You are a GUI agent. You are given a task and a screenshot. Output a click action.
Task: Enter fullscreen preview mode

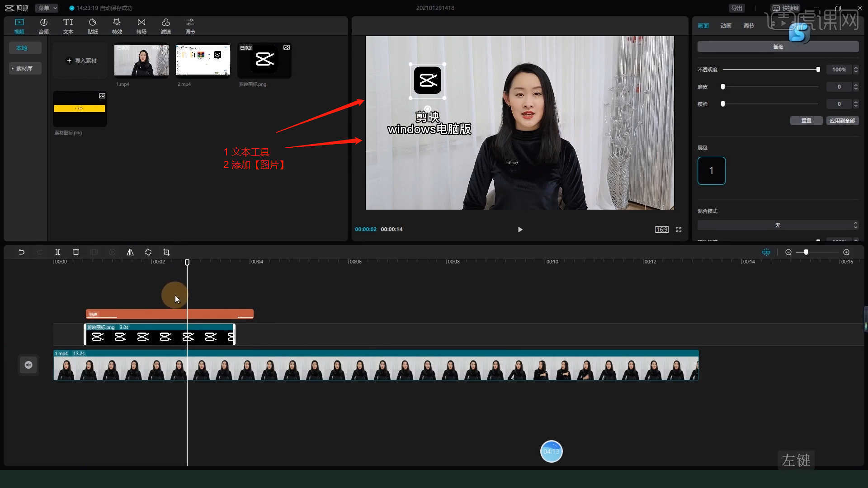(679, 230)
